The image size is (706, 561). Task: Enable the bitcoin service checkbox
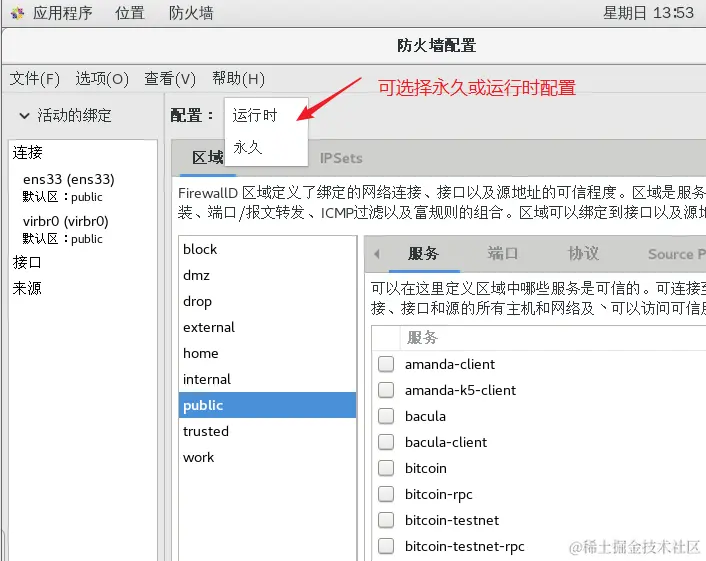(386, 468)
